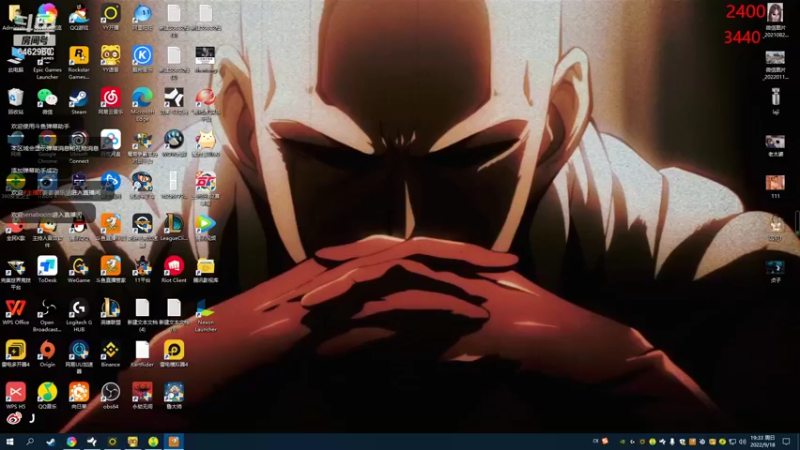The height and width of the screenshot is (450, 800).
Task: Launch the yellow LDPlayer emulator shortcut
Action: [x=174, y=353]
